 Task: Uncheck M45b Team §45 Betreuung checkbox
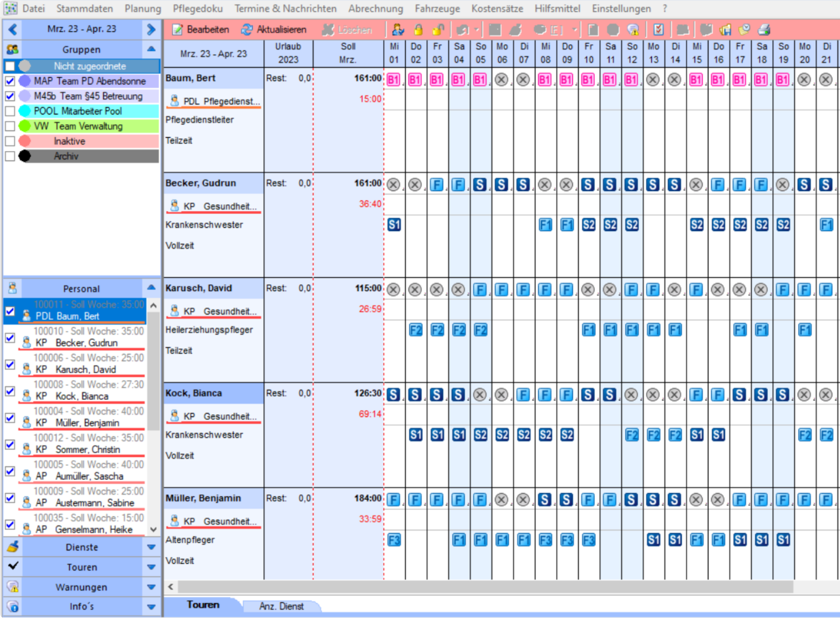click(x=10, y=96)
